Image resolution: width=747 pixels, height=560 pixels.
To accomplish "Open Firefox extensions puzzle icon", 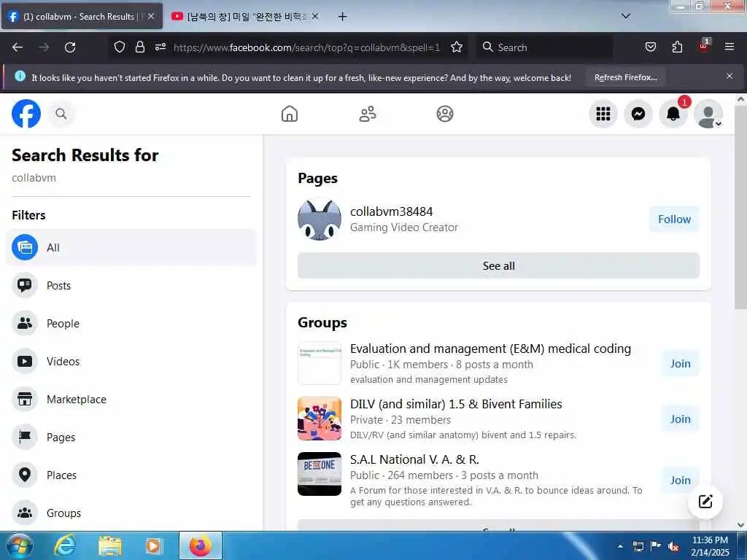I will pyautogui.click(x=677, y=47).
